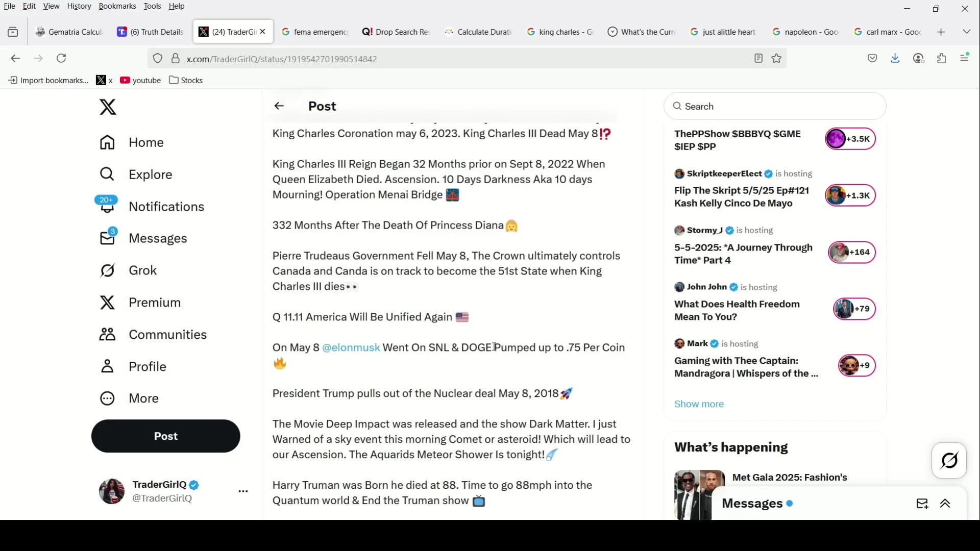Open Firefox account icon
980x551 pixels.
point(920,59)
